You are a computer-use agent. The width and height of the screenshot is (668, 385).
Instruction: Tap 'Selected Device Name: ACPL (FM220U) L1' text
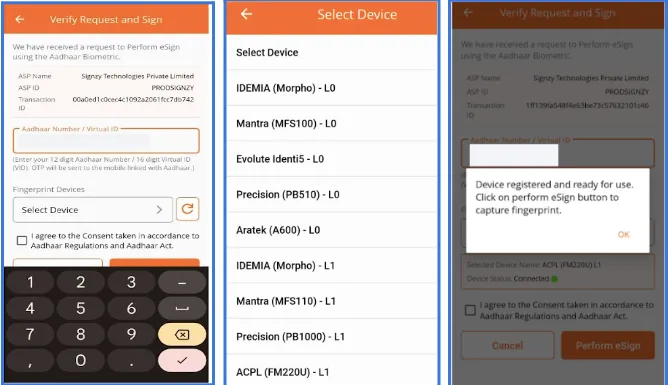(533, 265)
